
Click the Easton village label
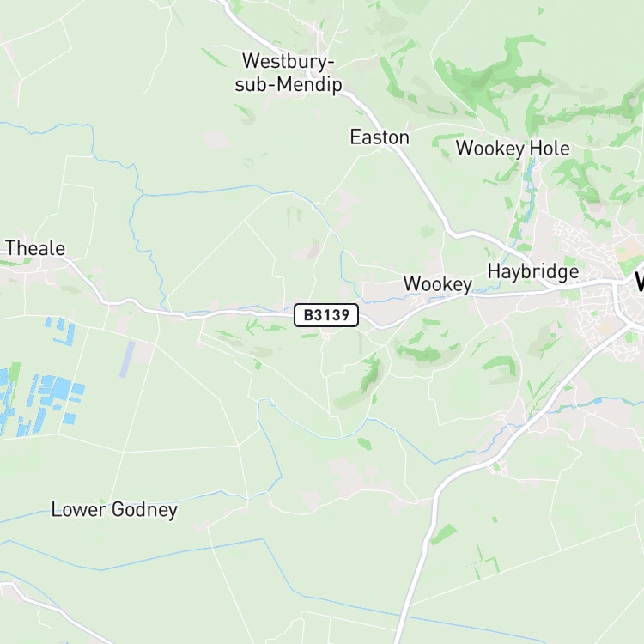380,137
